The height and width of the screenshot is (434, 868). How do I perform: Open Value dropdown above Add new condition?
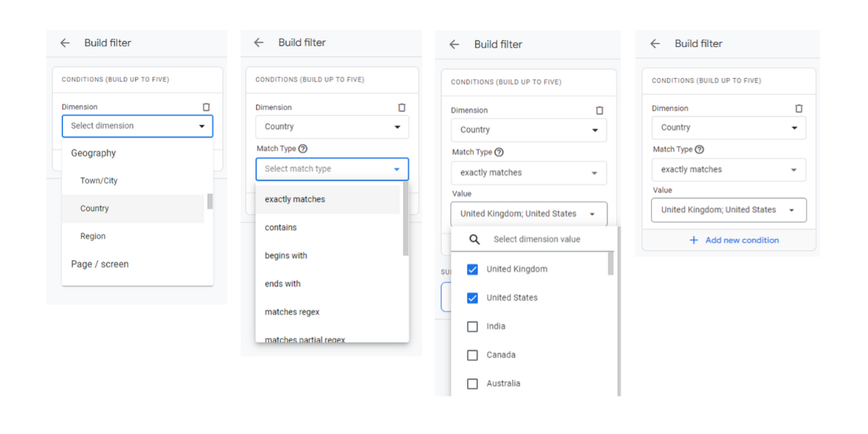click(729, 210)
